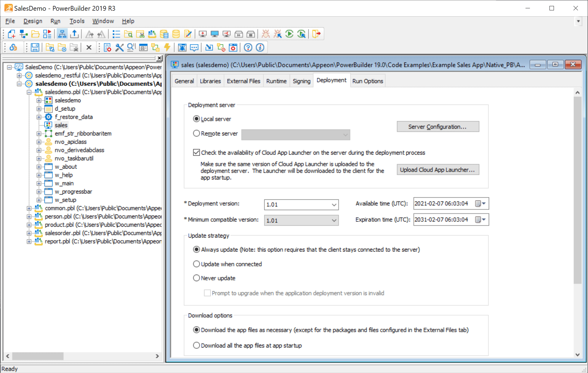Click the wrench and screwdriver tools icon
588x373 pixels.
click(x=119, y=47)
